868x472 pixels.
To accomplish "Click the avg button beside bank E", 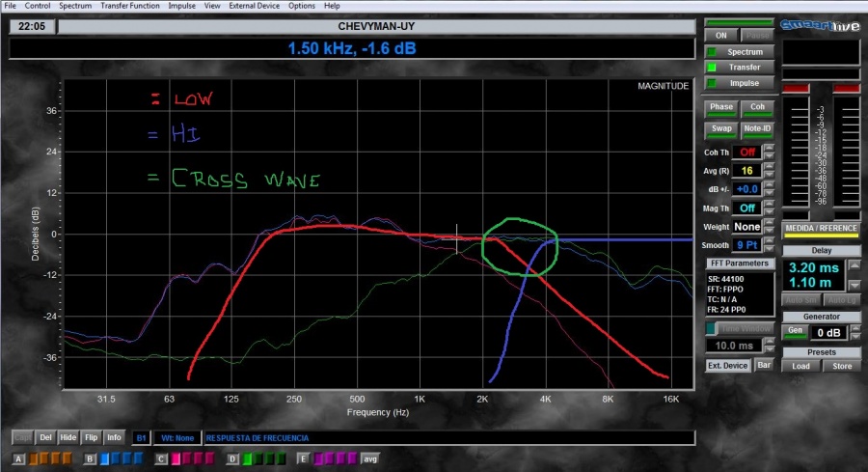I will pos(370,458).
